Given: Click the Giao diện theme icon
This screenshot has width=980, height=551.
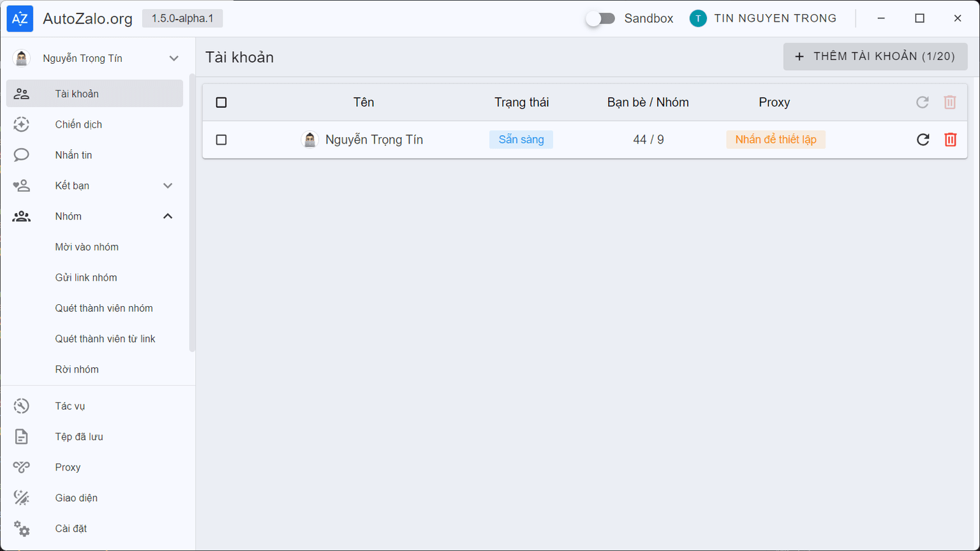Looking at the screenshot, I should (22, 498).
